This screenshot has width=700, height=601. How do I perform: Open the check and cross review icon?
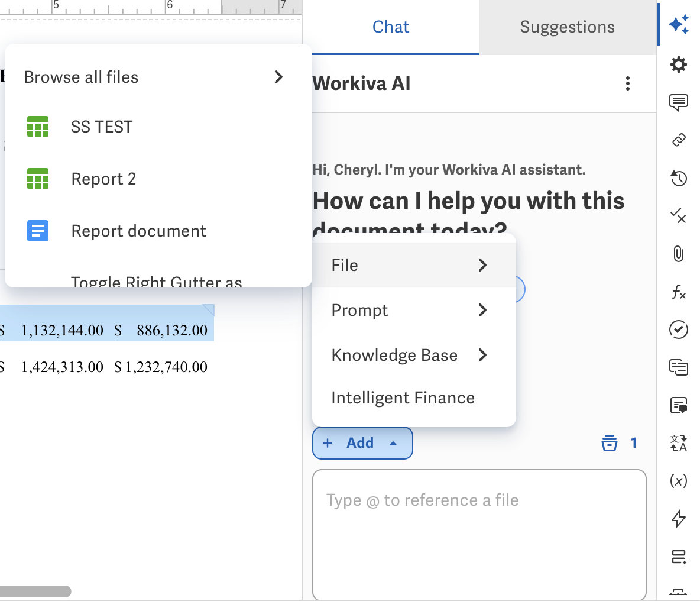[679, 216]
